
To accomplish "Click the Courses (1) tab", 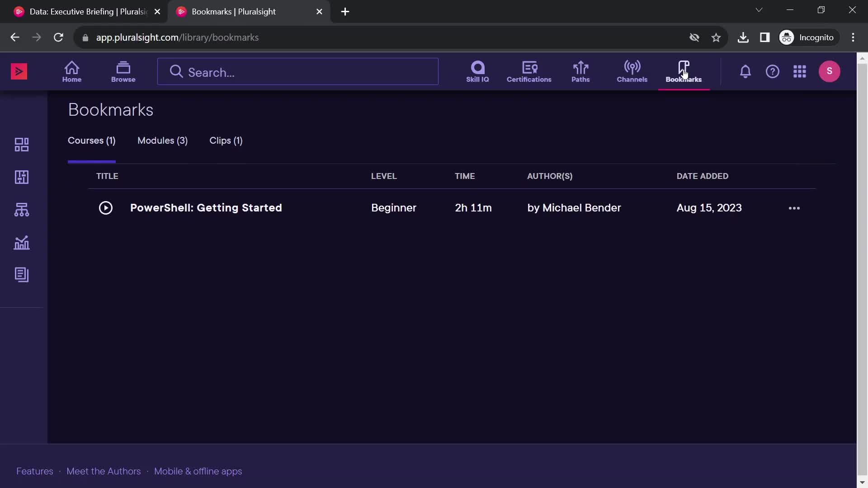I will point(91,141).
